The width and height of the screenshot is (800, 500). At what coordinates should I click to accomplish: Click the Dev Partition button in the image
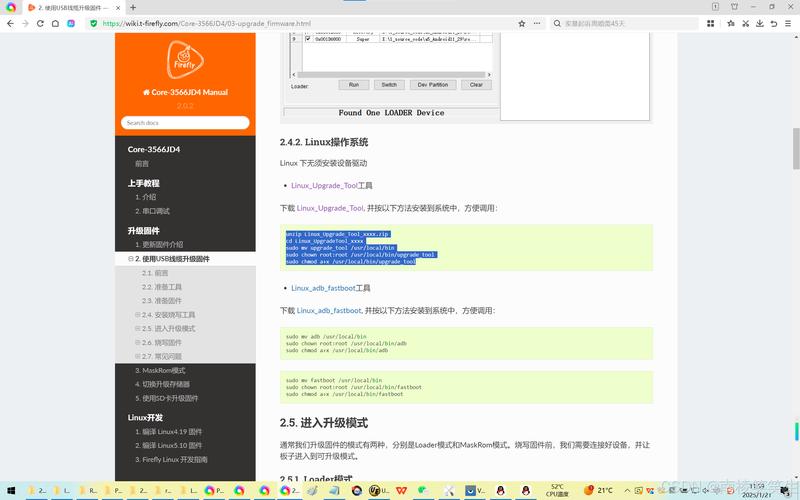pos(433,85)
